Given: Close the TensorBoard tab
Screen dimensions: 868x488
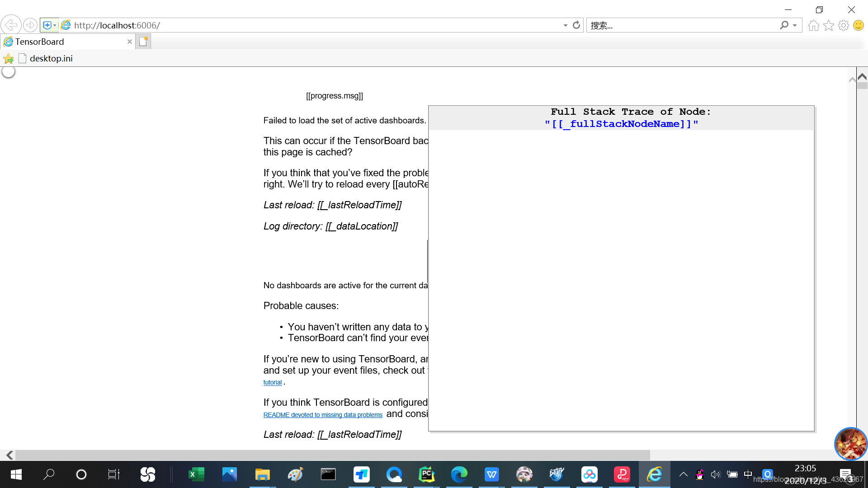Looking at the screenshot, I should click(130, 42).
